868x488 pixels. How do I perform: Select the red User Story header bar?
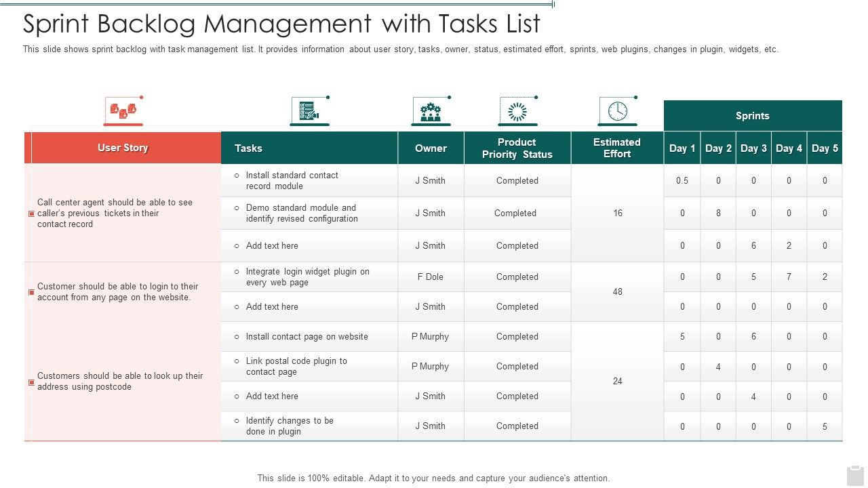pos(123,147)
